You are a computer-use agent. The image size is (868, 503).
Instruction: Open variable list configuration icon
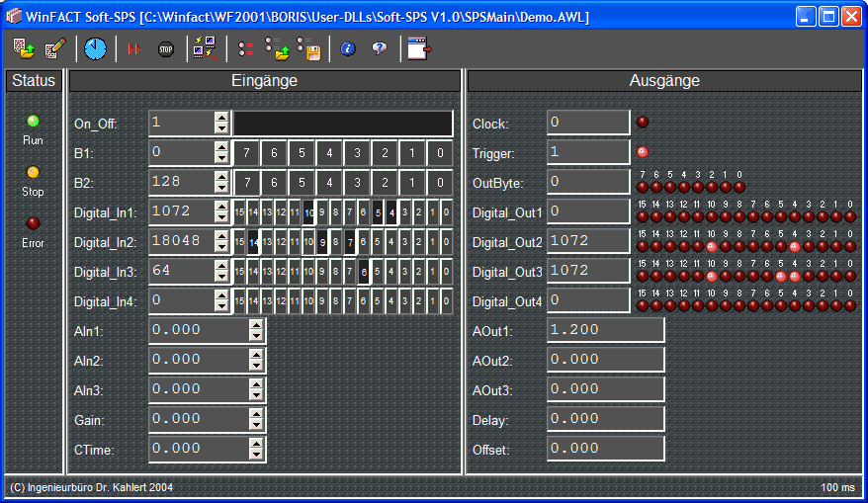[x=245, y=49]
